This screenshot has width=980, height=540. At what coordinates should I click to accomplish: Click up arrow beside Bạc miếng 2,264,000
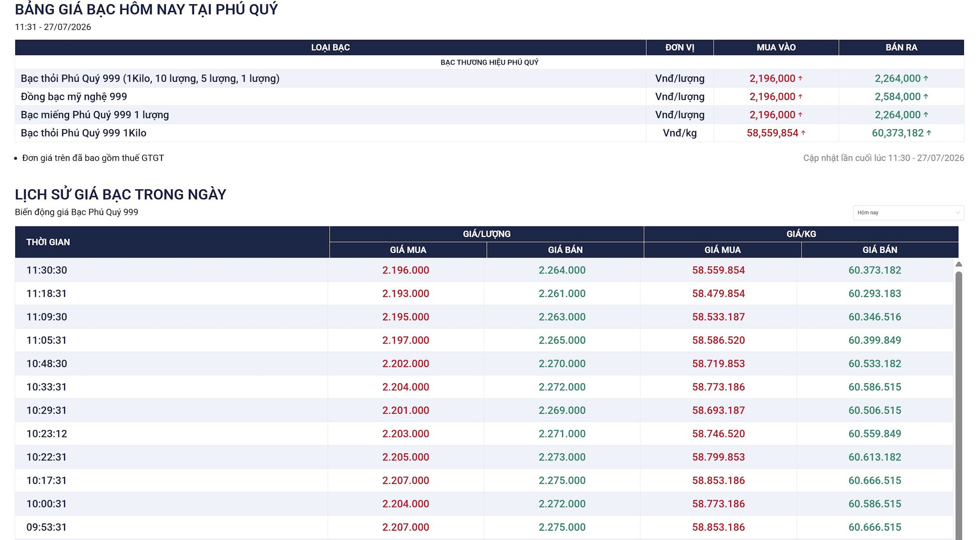(x=925, y=114)
